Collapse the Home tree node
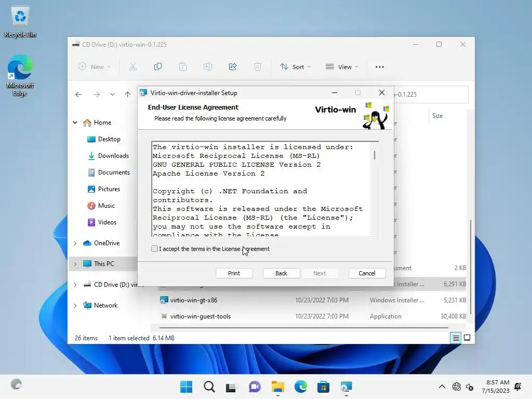Image resolution: width=532 pixels, height=399 pixels. (75, 123)
